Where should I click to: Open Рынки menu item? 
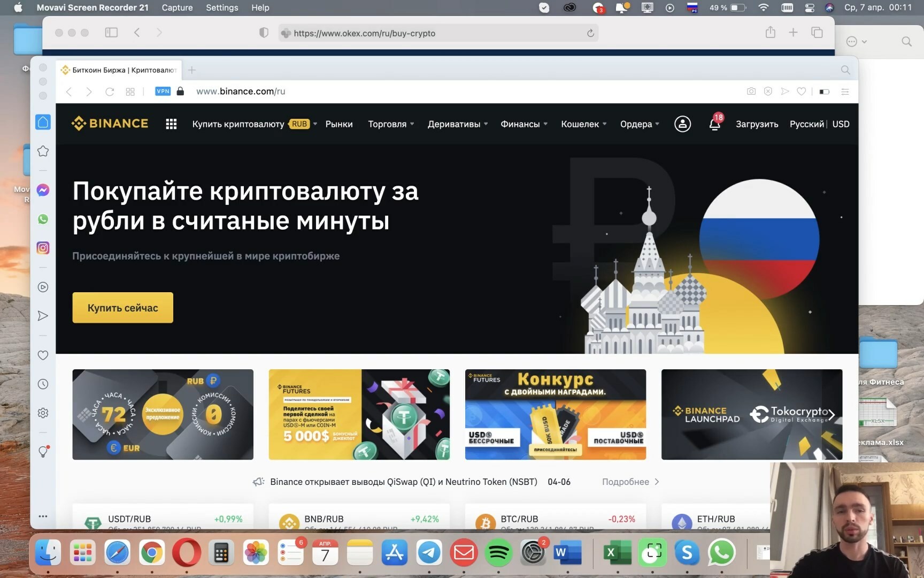tap(339, 124)
